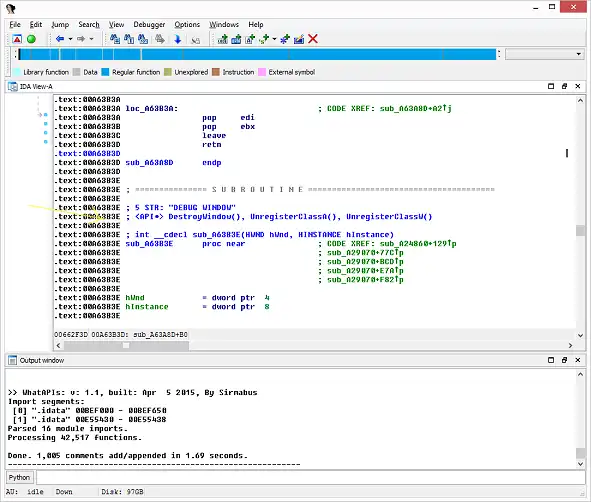Maximize the IDA View-A panel

point(551,86)
